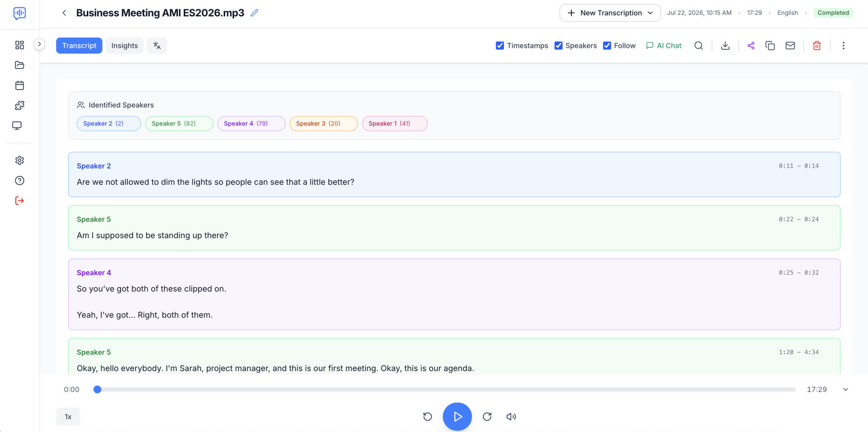Play the audio
Screen dimensions: 868x432
pos(457,417)
